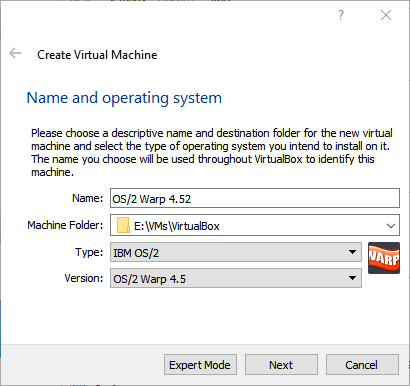
Task: Click the Name: label
Action: [88, 198]
